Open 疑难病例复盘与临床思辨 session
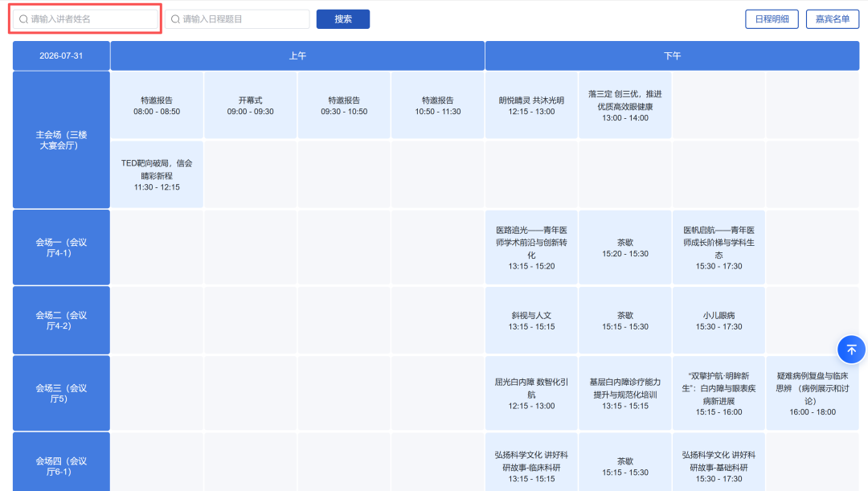Screen dimensions: 868x491 pyautogui.click(x=812, y=393)
